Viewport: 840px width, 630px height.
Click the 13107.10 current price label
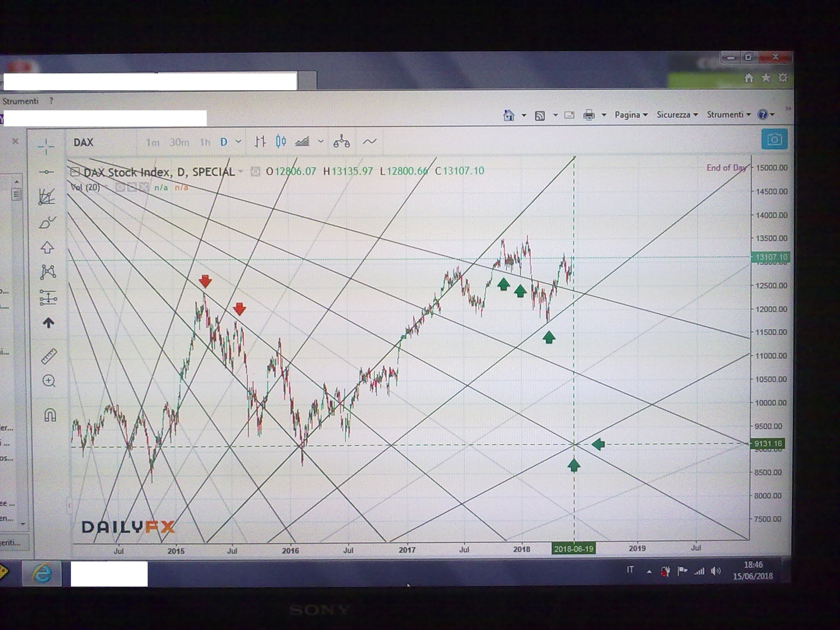point(771,257)
